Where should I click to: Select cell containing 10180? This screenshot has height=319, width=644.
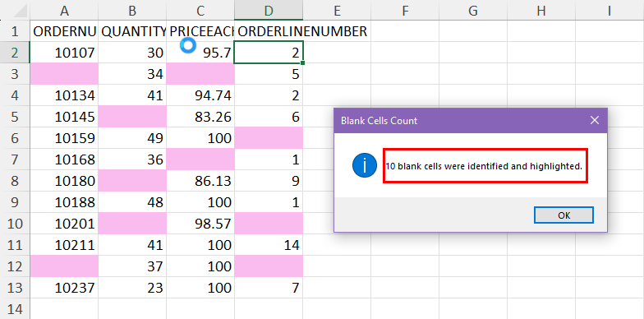tap(64, 181)
